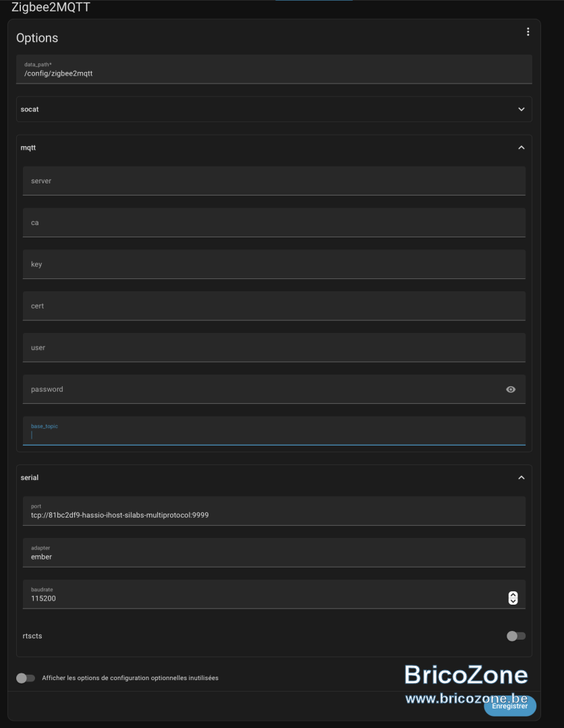Click the baudrate stepper arrows

coord(513,598)
